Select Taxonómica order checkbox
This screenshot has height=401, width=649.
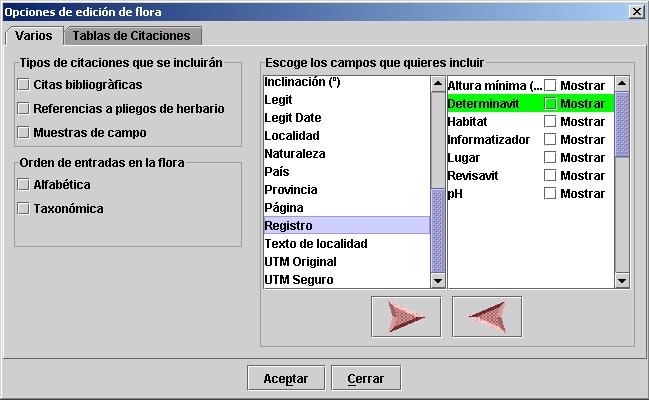pos(24,208)
